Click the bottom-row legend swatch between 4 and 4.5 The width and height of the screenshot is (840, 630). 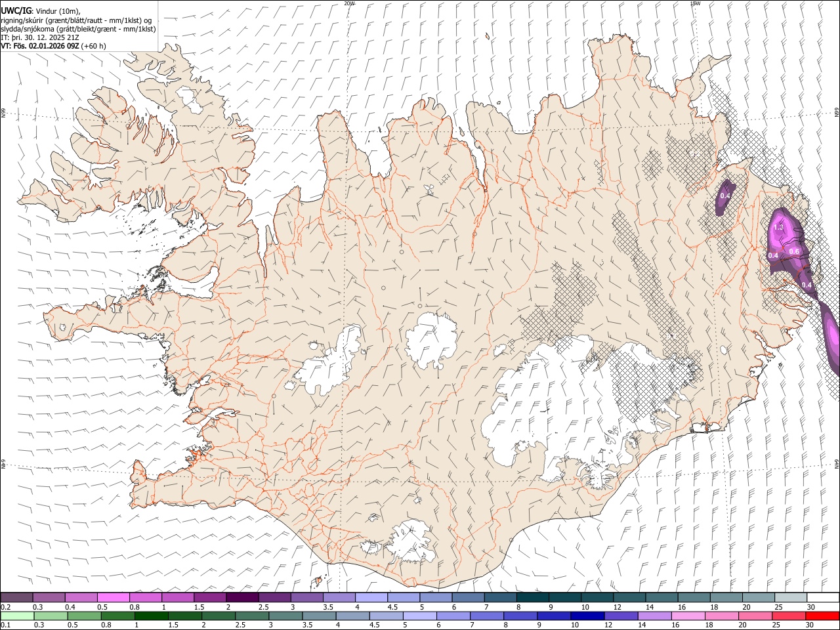point(352,616)
